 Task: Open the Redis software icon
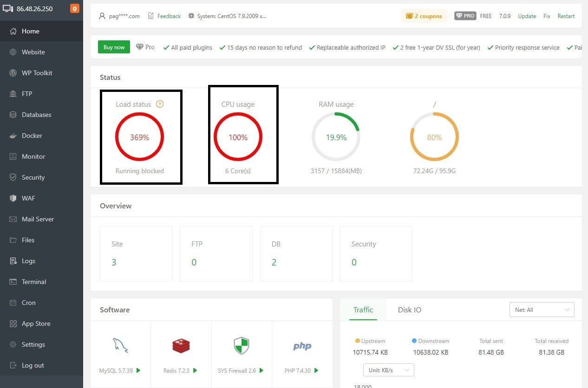(x=181, y=346)
